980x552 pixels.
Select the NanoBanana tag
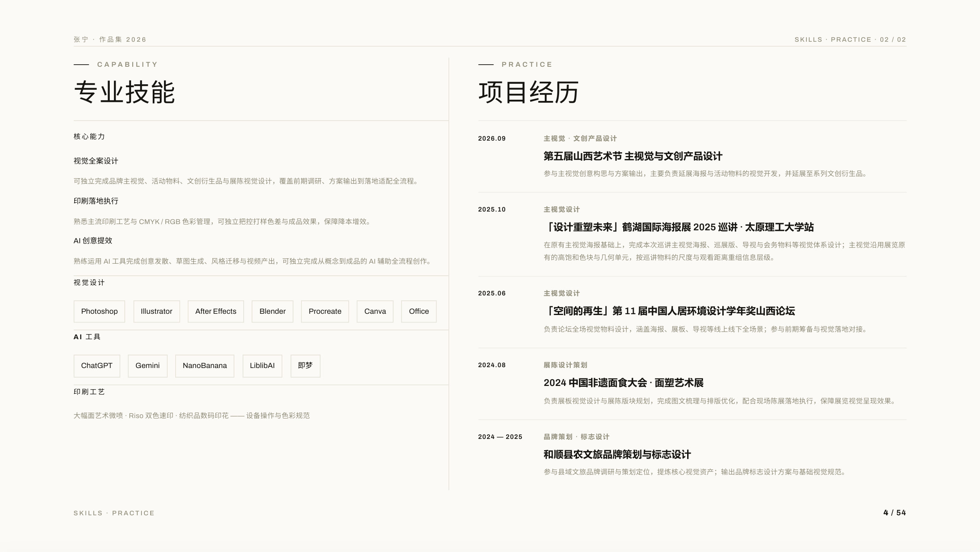[205, 366]
